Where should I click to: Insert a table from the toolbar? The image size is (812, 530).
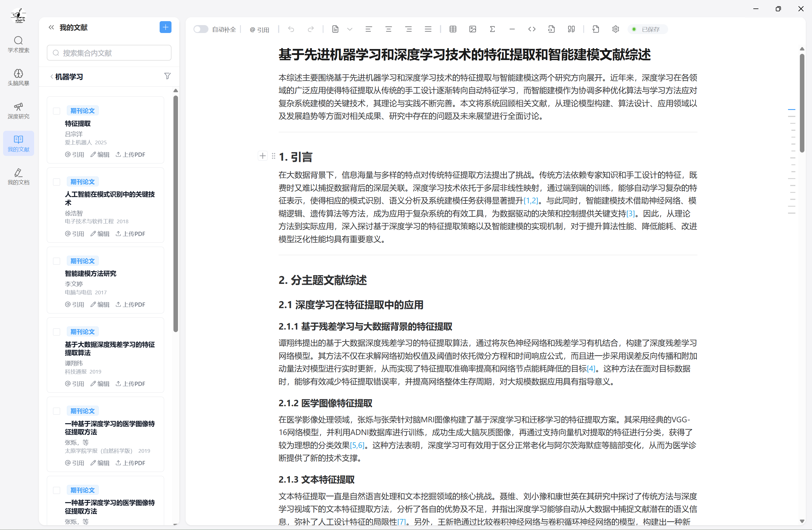453,29
